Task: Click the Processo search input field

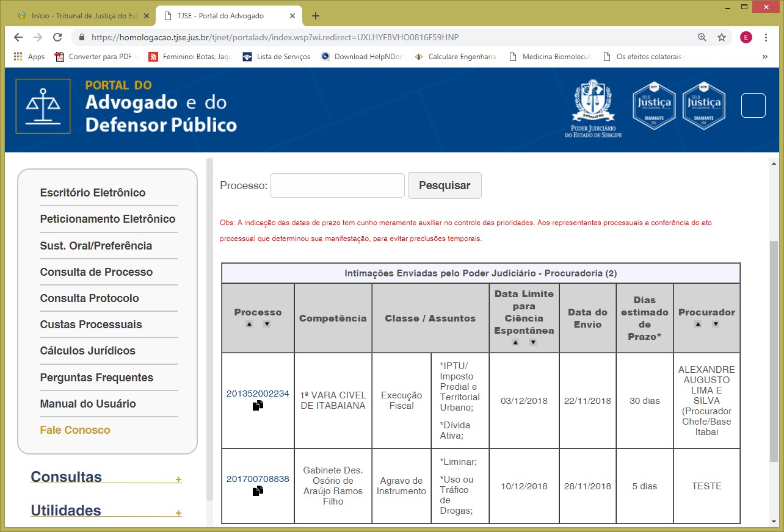Action: click(x=337, y=185)
